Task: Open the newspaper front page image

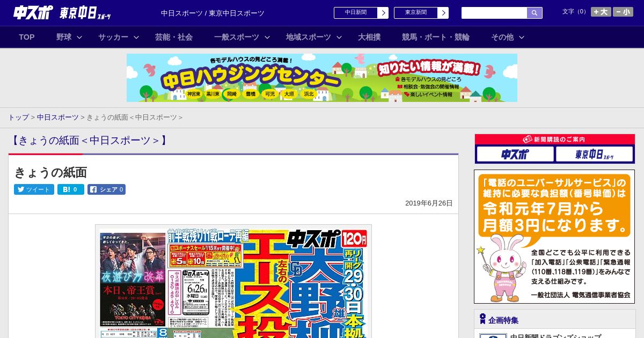Action: [233, 281]
